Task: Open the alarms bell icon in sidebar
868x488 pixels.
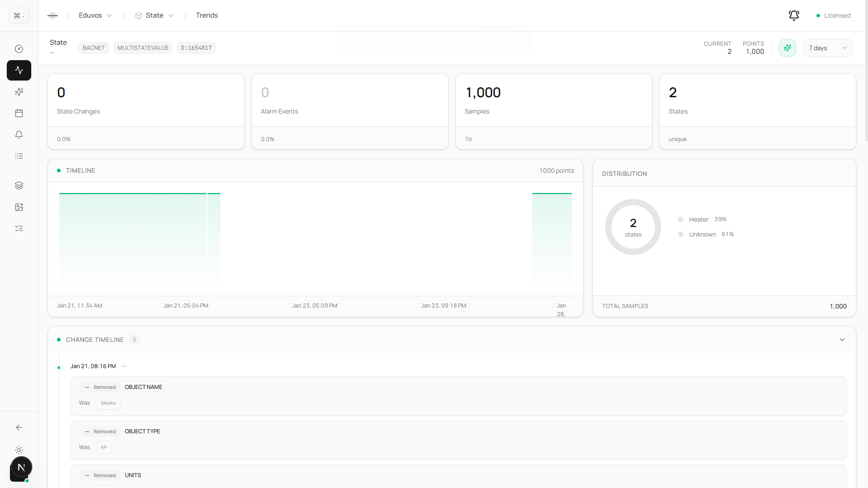Action: (19, 135)
